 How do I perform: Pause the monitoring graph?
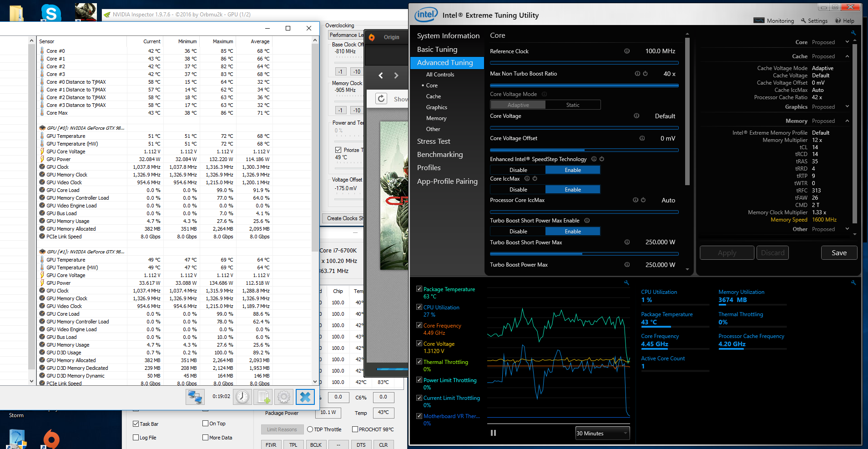tap(493, 433)
